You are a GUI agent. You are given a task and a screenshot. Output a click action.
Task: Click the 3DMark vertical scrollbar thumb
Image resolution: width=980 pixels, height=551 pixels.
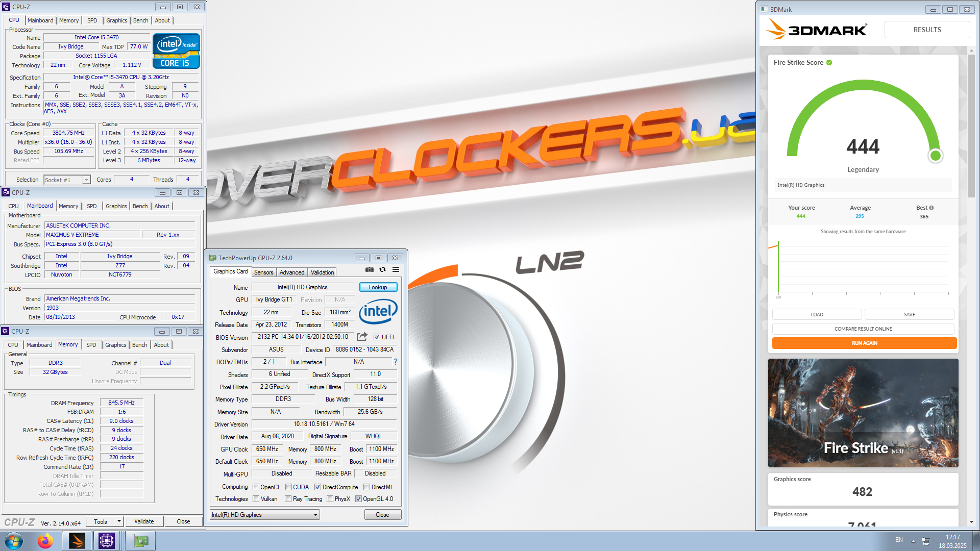coord(971,126)
